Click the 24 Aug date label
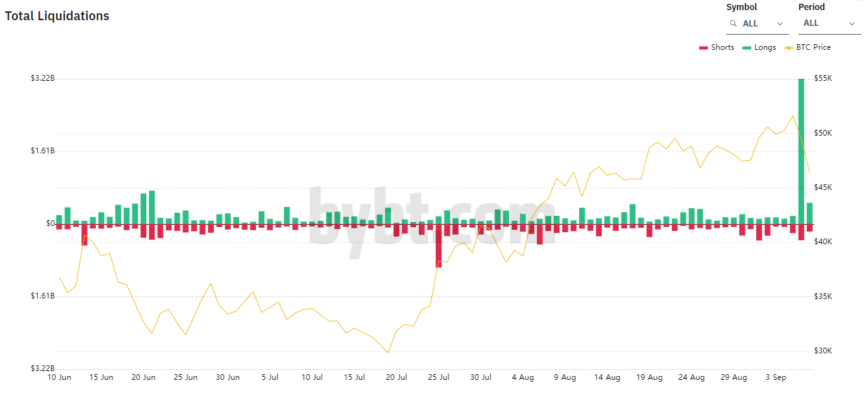The height and width of the screenshot is (407, 868). (691, 377)
